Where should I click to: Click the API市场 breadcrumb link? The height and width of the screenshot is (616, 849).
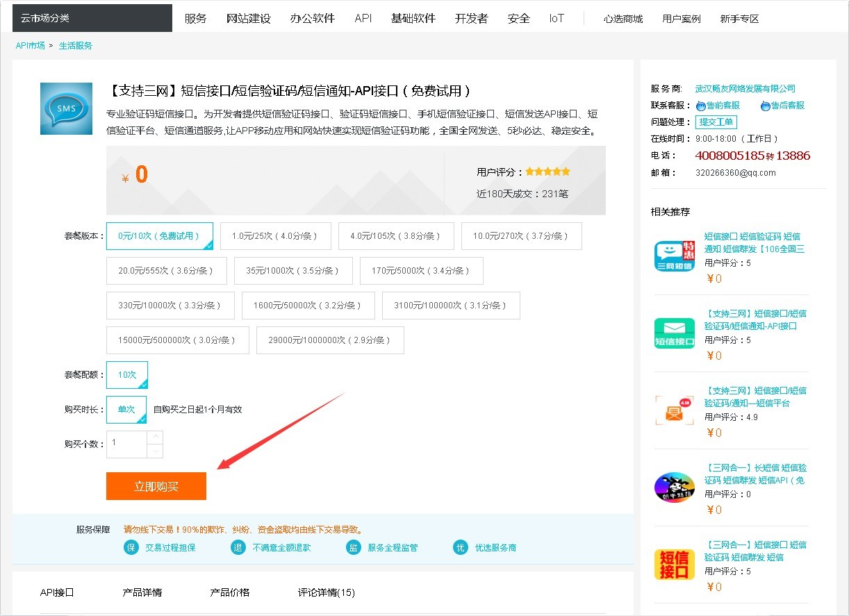pos(31,46)
